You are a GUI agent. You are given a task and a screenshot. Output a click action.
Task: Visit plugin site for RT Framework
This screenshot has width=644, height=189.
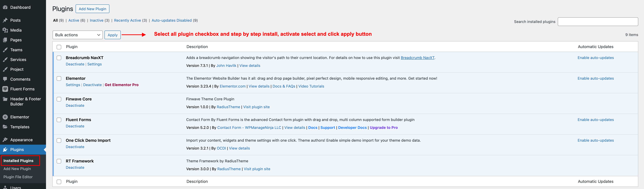(257, 169)
